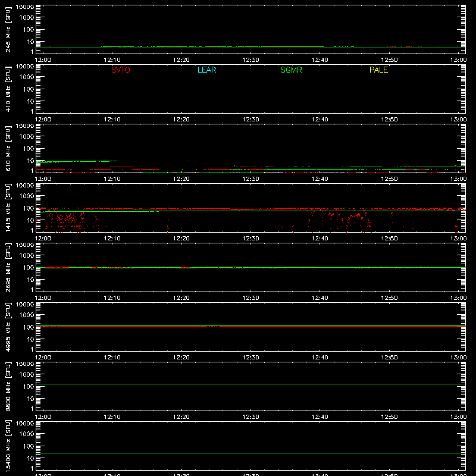
Task: Click the green SGMR station label
Action: pyautogui.click(x=291, y=70)
